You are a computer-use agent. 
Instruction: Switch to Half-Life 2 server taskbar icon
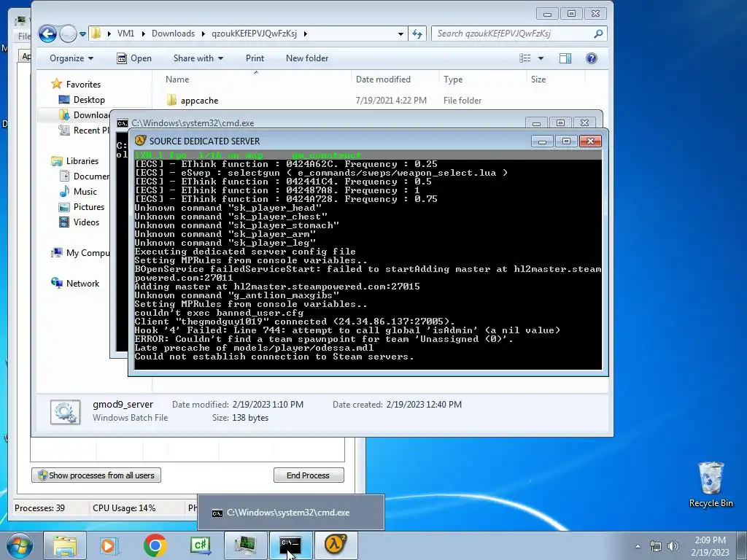click(336, 545)
